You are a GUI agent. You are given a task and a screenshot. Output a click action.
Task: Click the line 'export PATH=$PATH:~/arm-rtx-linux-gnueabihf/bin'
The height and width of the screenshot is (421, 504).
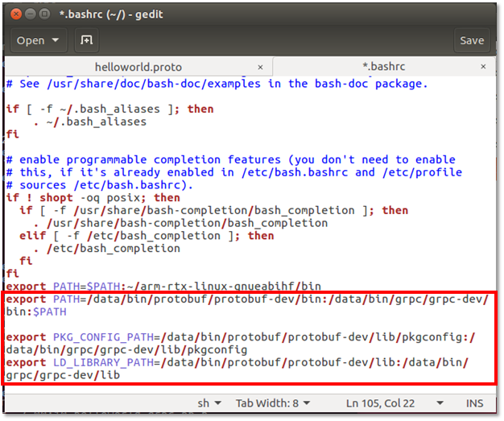tap(163, 286)
